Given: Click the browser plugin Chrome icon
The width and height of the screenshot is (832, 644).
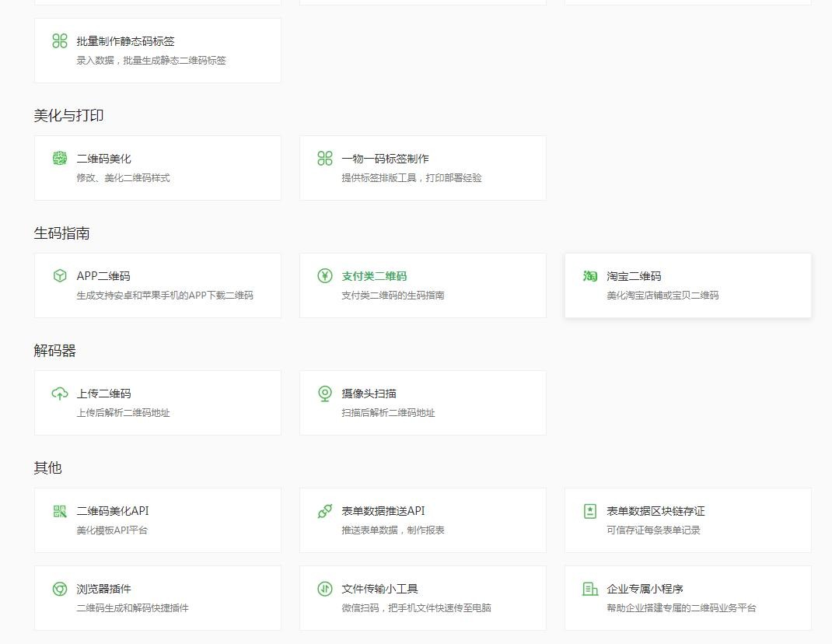Looking at the screenshot, I should 60,589.
